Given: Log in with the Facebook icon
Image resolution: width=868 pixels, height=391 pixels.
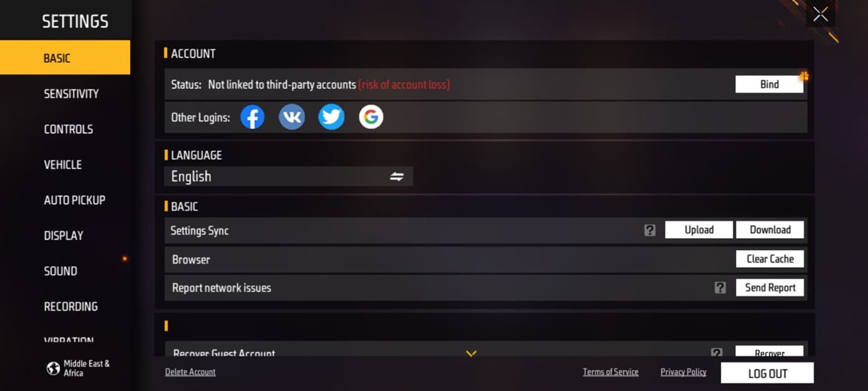Looking at the screenshot, I should 253,117.
